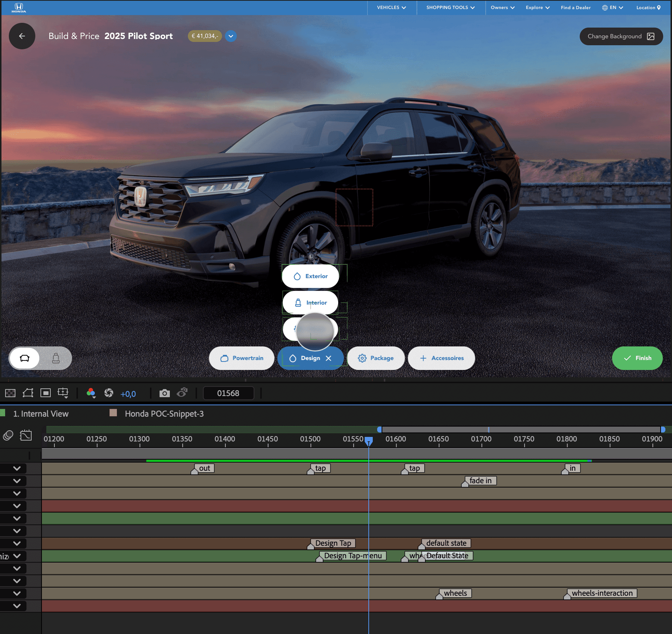The height and width of the screenshot is (634, 672).
Task: Click the tan label swatch beside Honda POC-Snippet-3
Action: tap(113, 413)
